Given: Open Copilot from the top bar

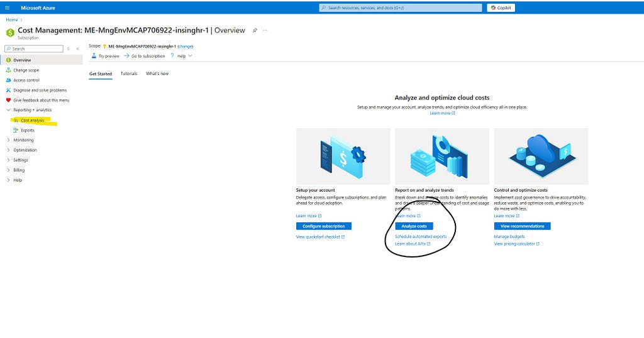Looking at the screenshot, I should [501, 8].
